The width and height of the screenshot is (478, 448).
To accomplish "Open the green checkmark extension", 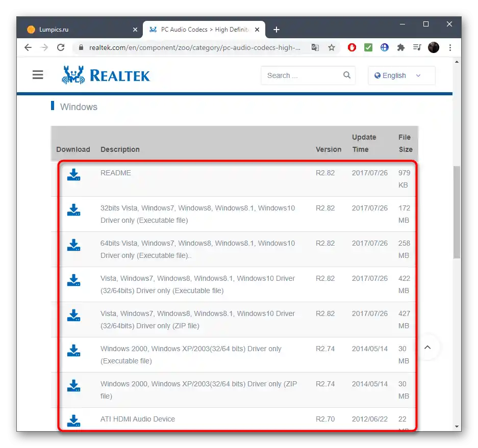I will tap(368, 47).
